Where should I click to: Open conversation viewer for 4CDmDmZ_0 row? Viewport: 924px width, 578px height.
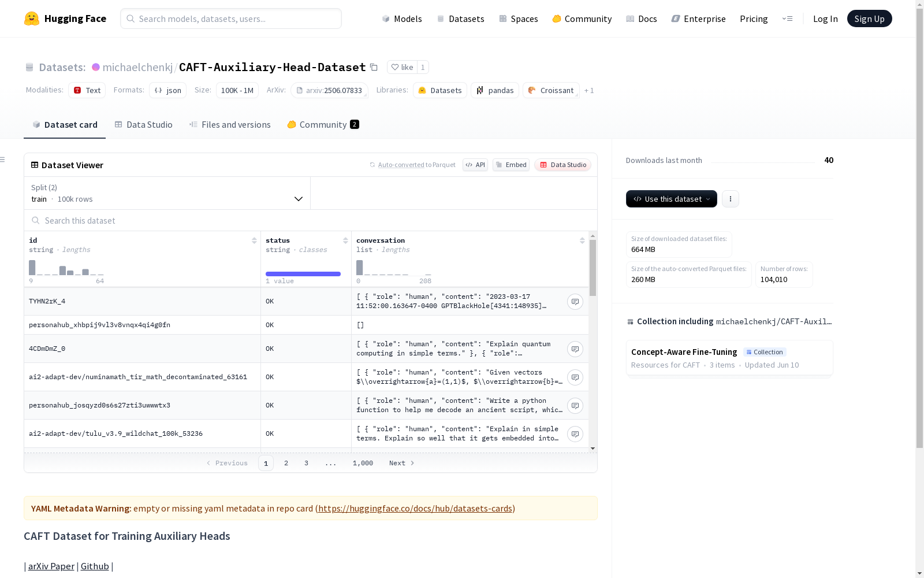575,349
